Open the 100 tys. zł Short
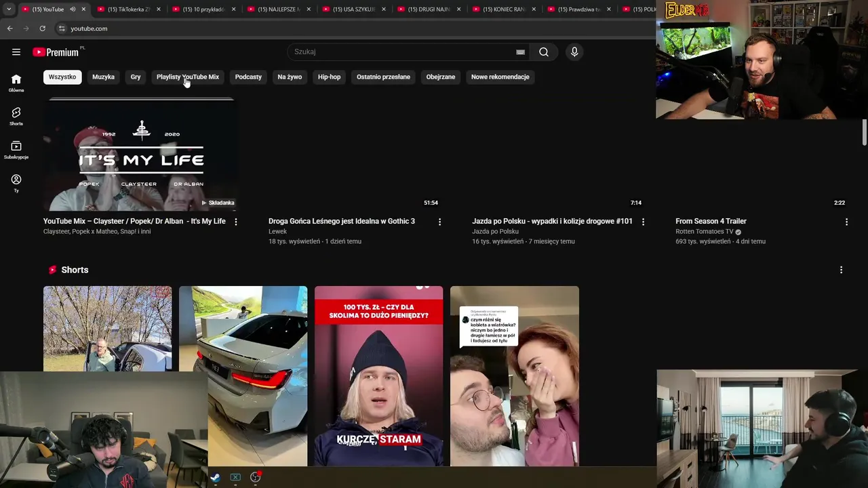 (x=378, y=376)
